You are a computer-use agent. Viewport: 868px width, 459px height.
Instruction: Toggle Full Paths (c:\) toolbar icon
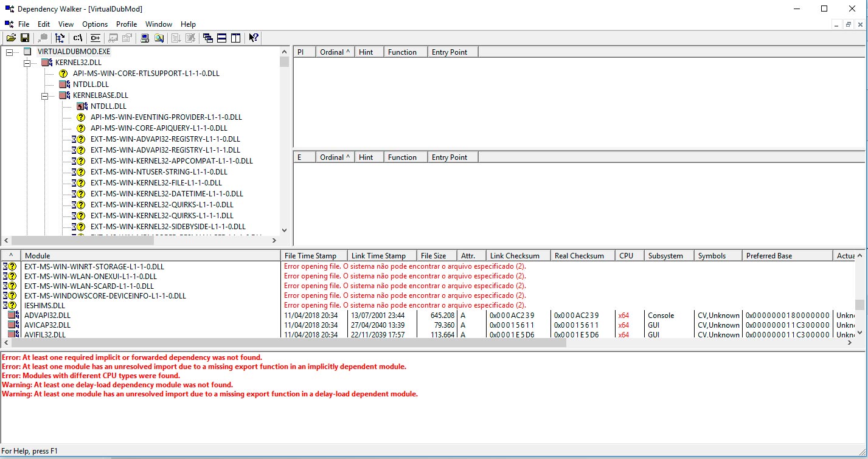(77, 38)
